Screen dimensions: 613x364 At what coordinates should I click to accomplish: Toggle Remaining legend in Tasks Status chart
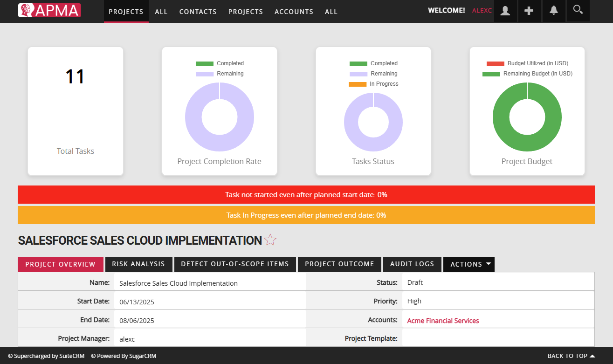373,74
